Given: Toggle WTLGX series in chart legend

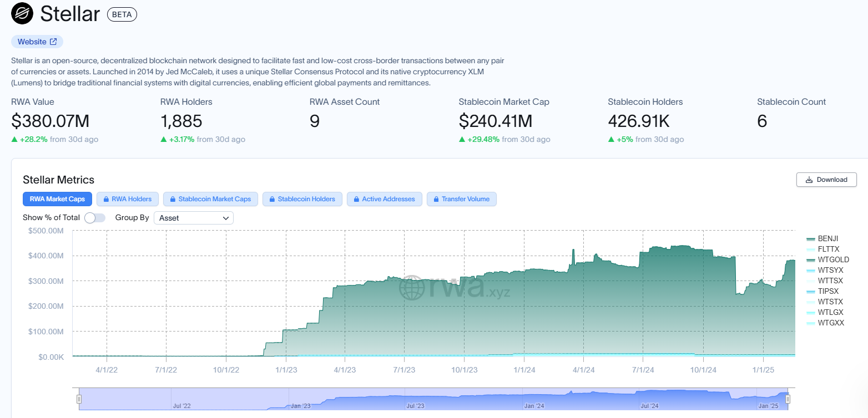Looking at the screenshot, I should pos(824,312).
